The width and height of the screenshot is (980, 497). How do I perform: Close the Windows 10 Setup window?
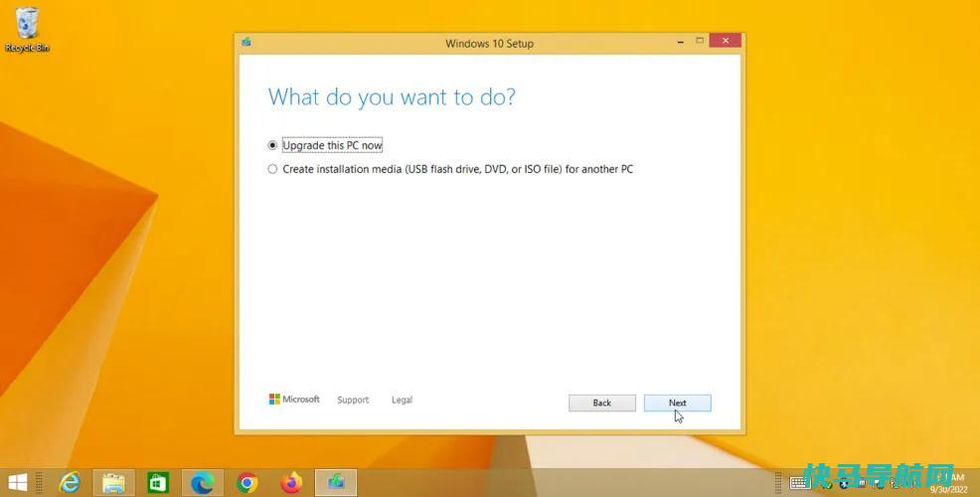coord(725,41)
